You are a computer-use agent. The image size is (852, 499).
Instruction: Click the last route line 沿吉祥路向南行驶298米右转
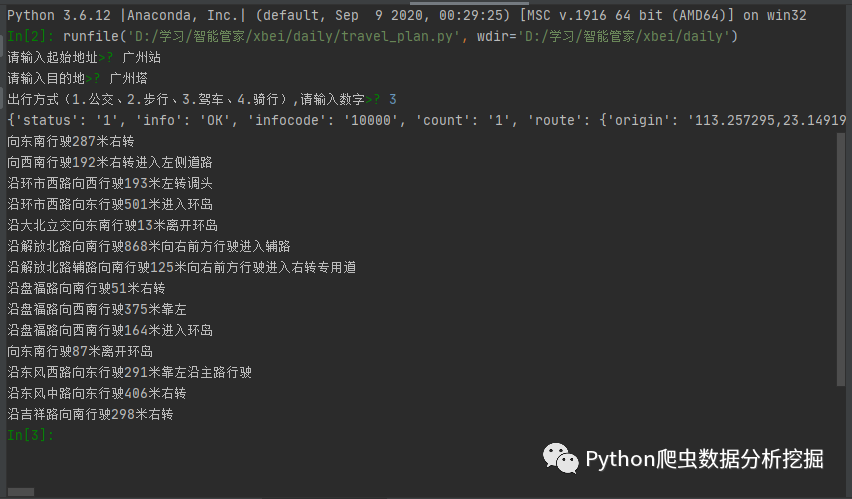tap(90, 414)
